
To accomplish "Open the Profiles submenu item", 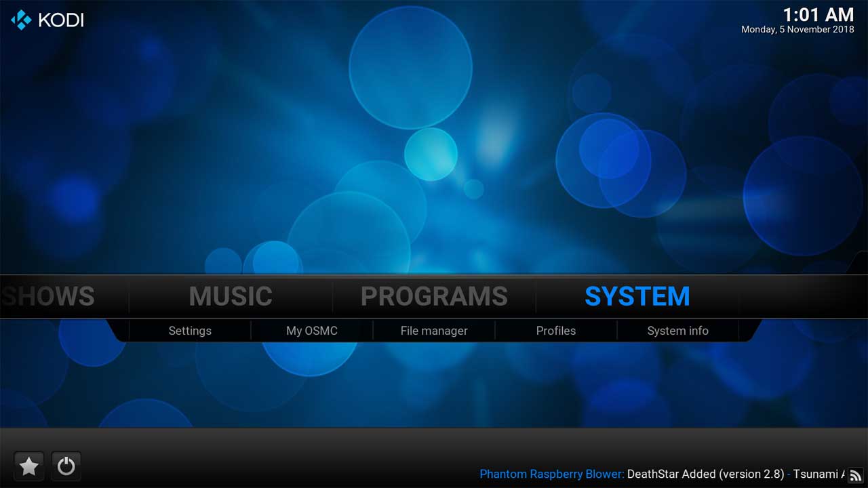I will pos(556,331).
